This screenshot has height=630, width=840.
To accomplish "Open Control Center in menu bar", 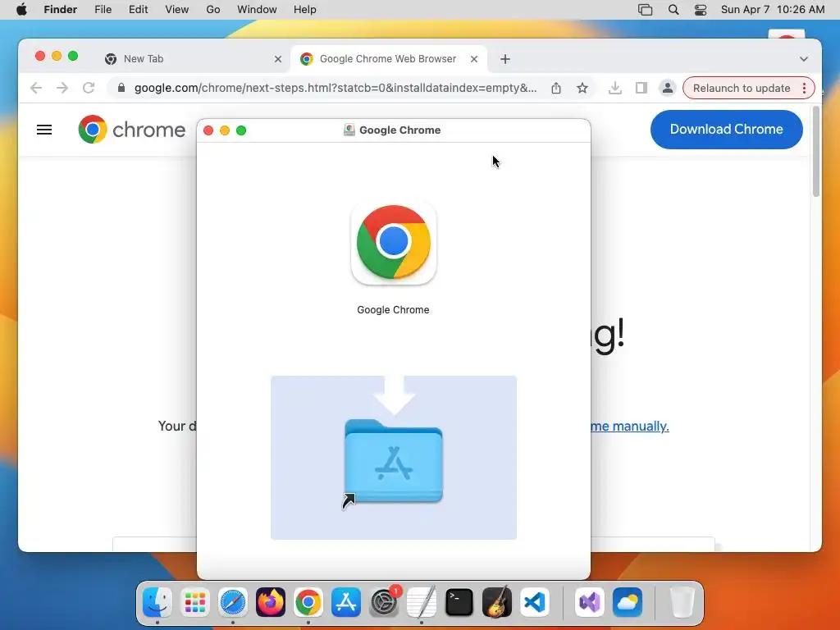I will click(701, 10).
